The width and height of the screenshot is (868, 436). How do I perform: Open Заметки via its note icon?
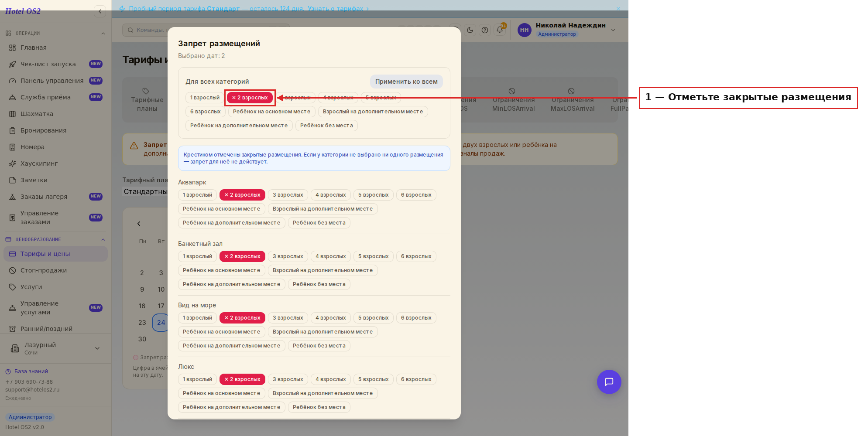(x=12, y=180)
